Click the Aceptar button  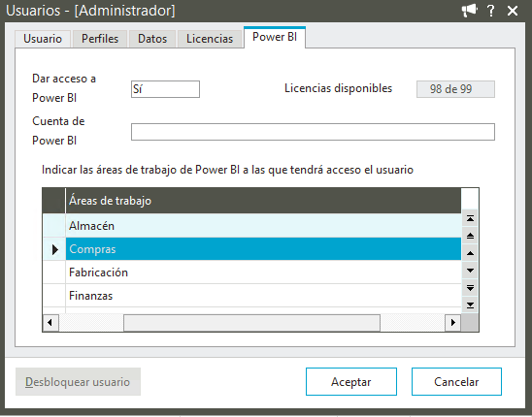351,382
